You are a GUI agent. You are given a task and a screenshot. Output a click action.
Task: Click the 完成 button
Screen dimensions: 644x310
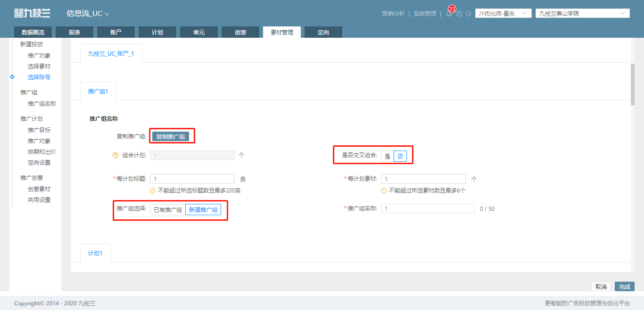coord(625,287)
